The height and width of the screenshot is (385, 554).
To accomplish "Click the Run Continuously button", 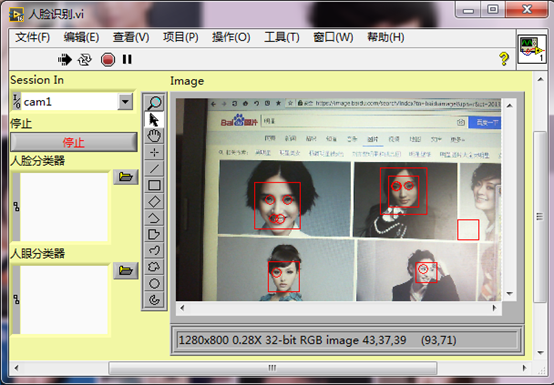I will click(x=84, y=59).
